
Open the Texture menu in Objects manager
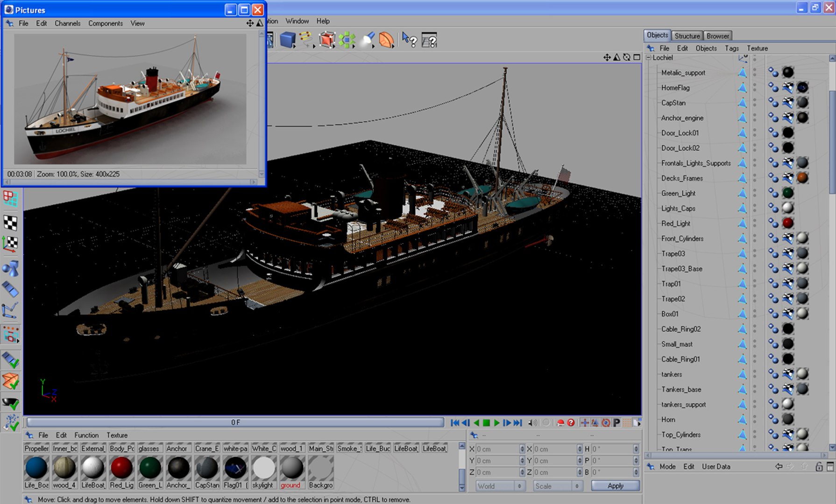(x=757, y=48)
